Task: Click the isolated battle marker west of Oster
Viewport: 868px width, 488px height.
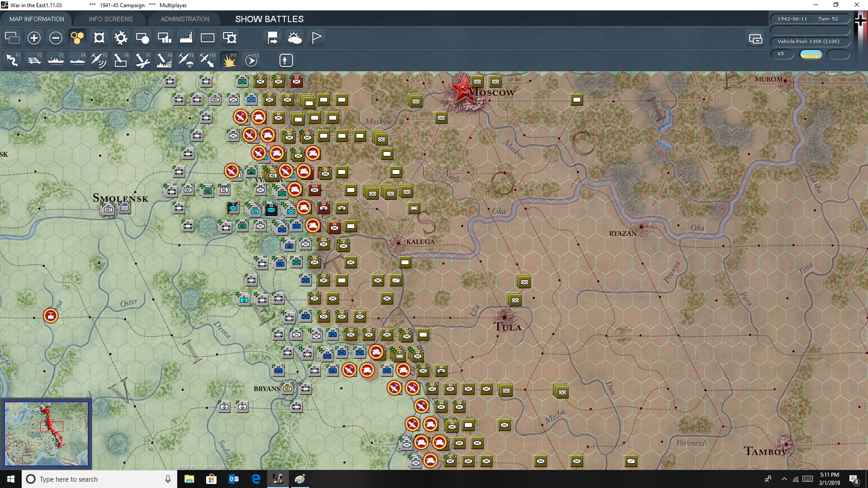Action: (x=51, y=315)
